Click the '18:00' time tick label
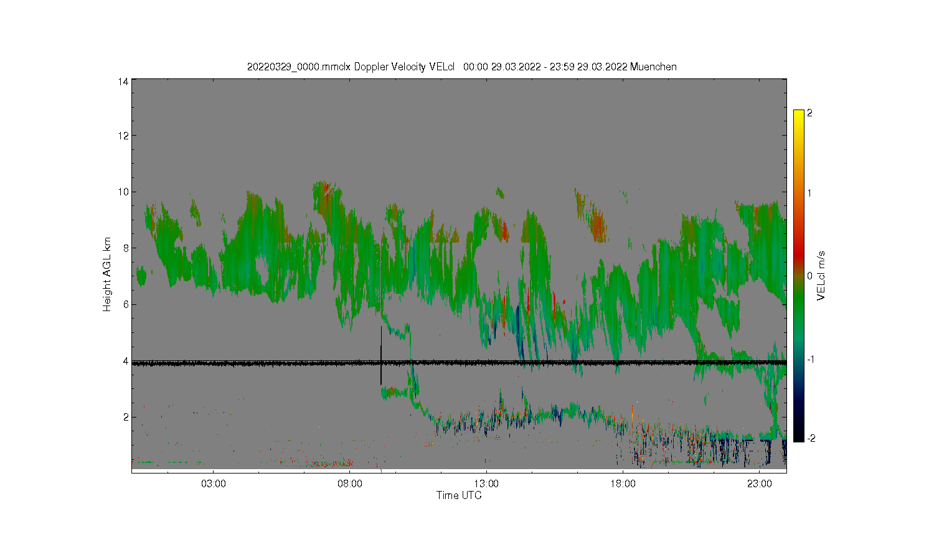Image resolution: width=934 pixels, height=560 pixels. point(623,483)
